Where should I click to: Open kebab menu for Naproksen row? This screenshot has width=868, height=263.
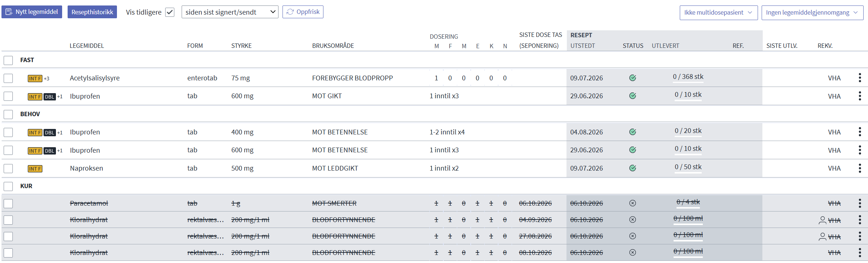860,168
